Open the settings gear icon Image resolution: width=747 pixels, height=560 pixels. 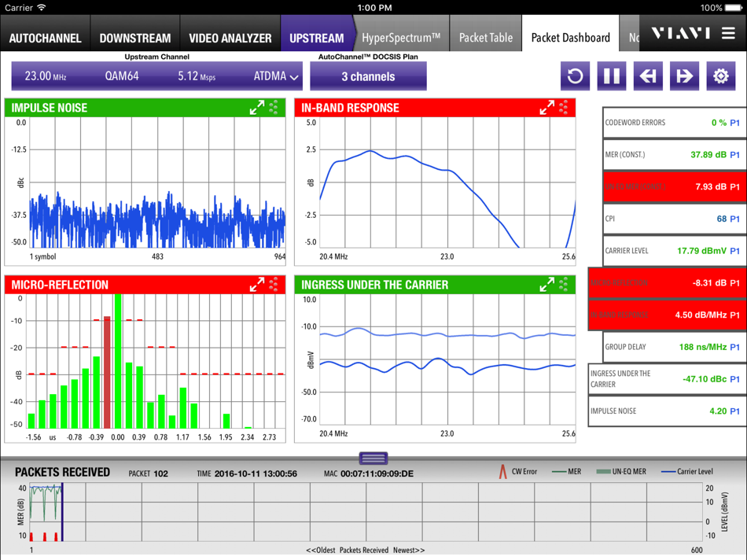[720, 76]
